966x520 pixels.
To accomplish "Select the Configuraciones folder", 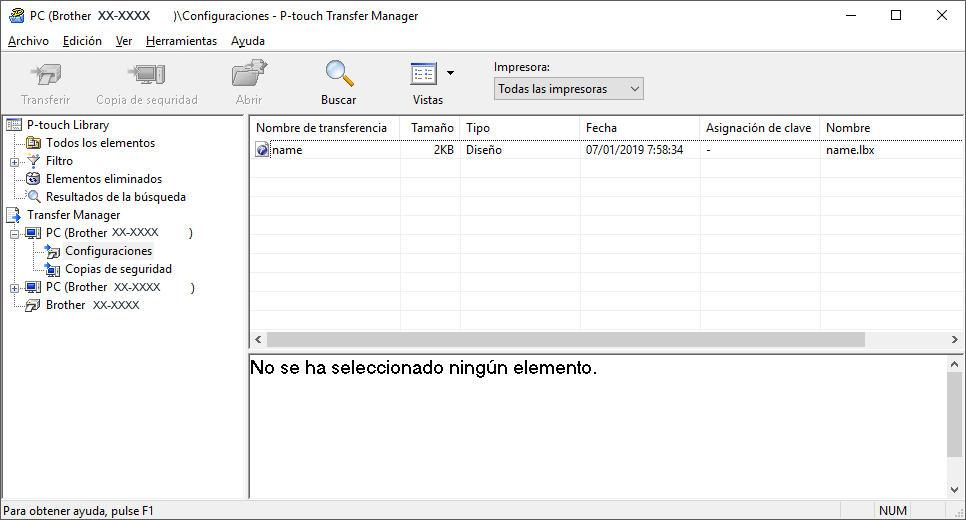I will pyautogui.click(x=108, y=251).
